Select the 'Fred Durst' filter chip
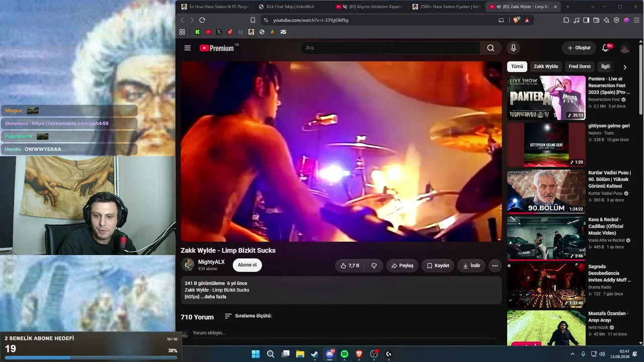The image size is (644, 362). [580, 66]
